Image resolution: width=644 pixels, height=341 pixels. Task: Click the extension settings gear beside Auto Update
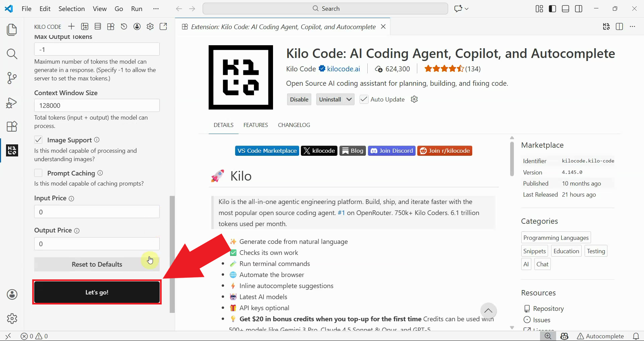point(414,99)
